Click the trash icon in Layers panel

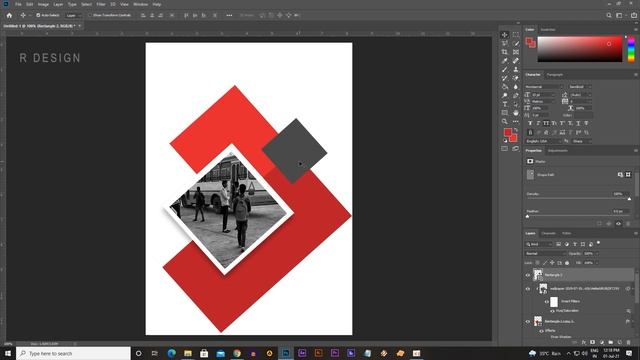click(629, 342)
